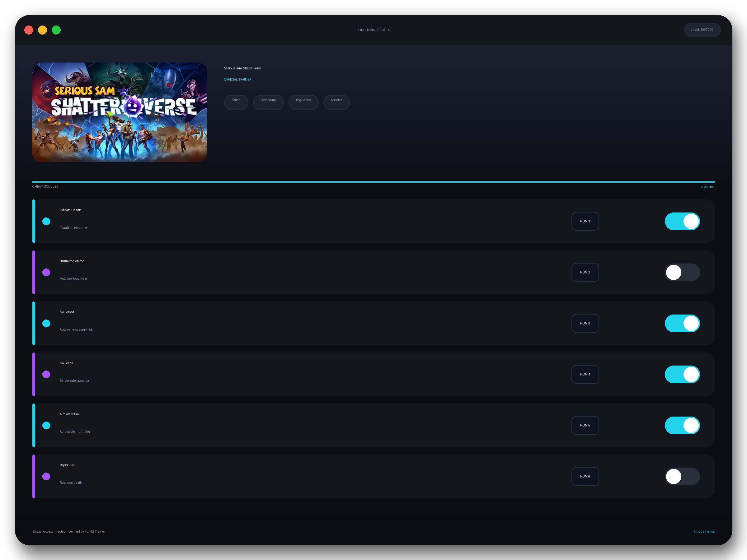The width and height of the screenshot is (747, 560).
Task: Turn off the No Recoil switch
Action: (x=682, y=374)
